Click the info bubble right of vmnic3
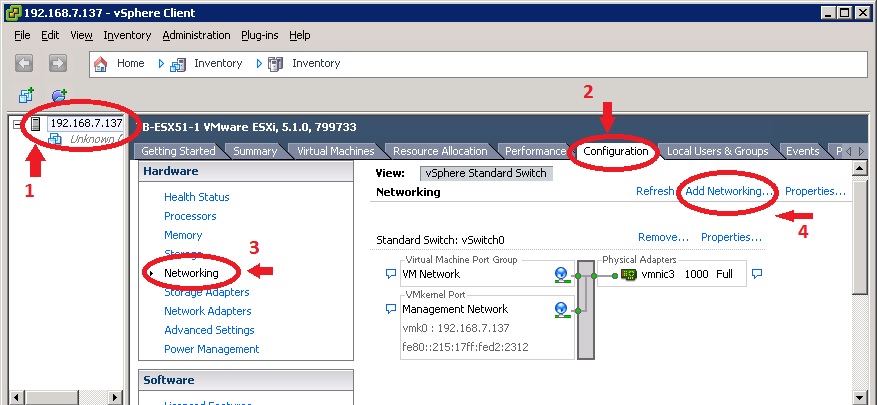 point(757,274)
